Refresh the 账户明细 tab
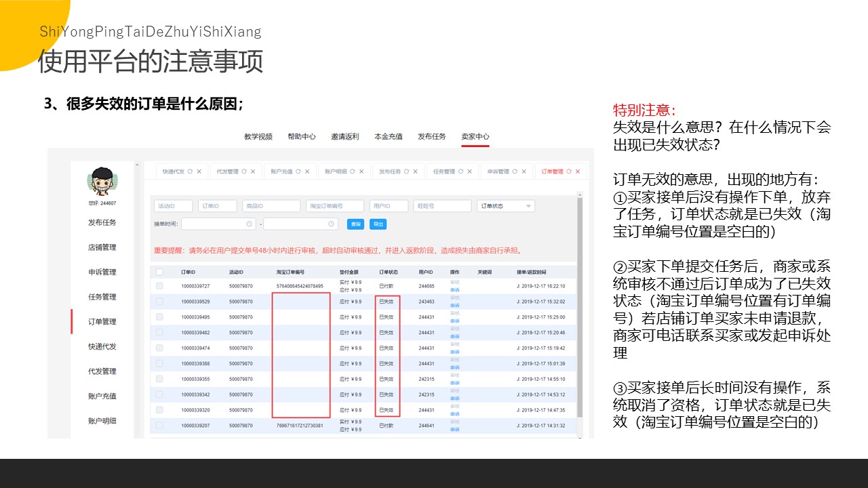 352,171
